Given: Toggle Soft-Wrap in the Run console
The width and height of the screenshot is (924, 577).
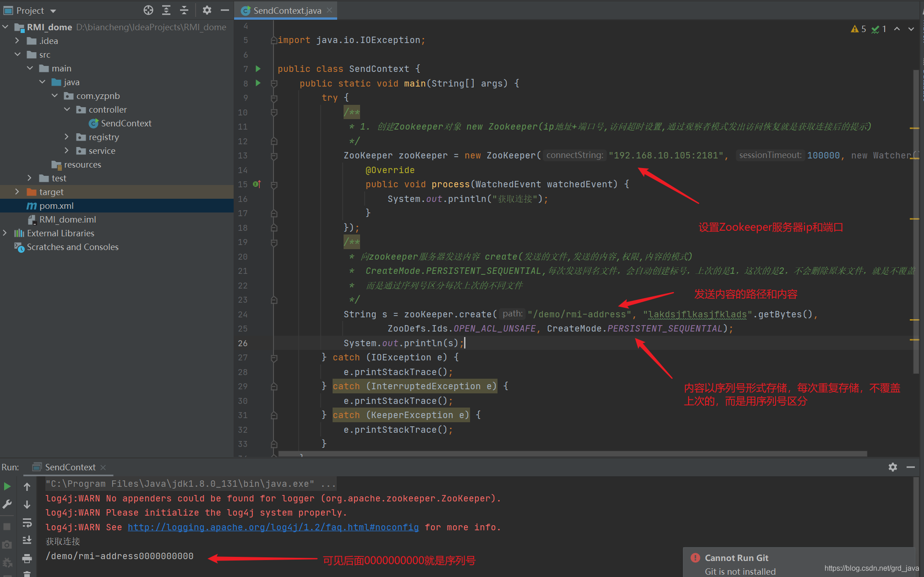Looking at the screenshot, I should pos(27,523).
